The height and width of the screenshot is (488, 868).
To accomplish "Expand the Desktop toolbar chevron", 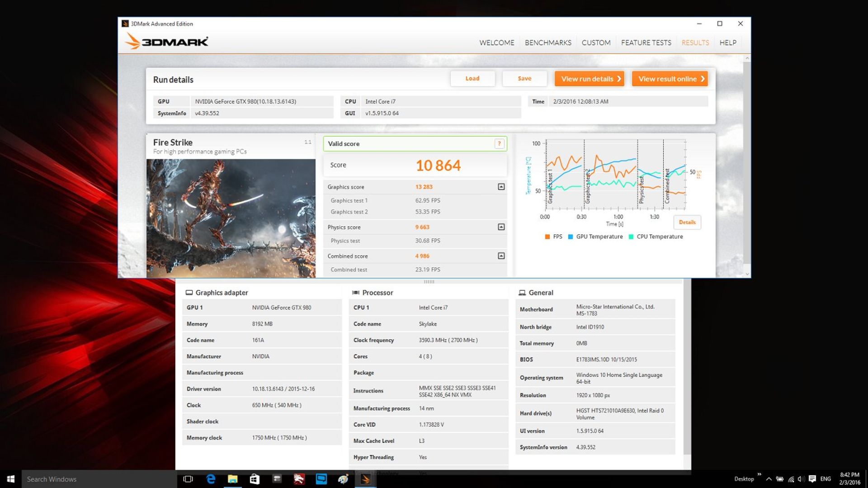I will click(759, 474).
